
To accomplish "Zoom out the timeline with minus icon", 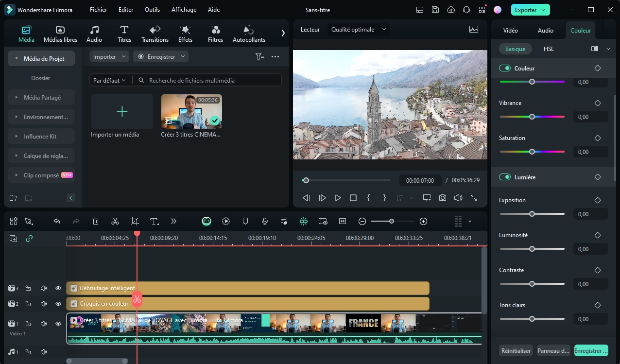I will [x=362, y=221].
